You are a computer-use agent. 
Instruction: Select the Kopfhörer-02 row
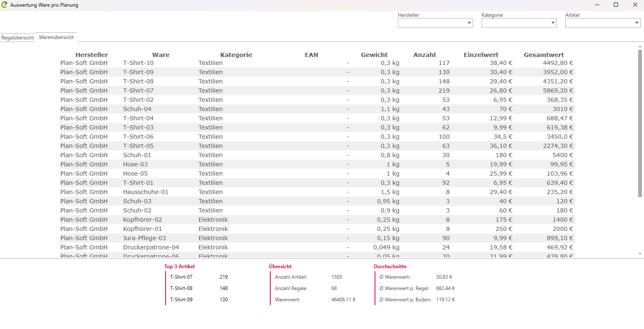pos(142,220)
